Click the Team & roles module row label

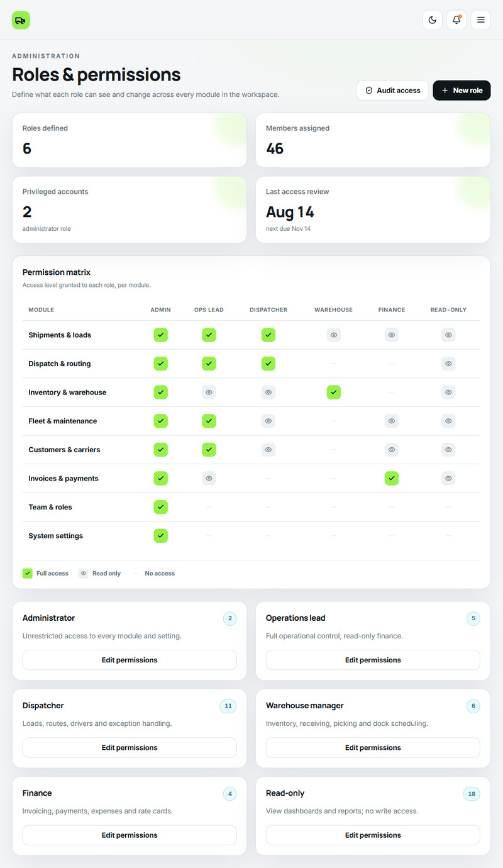pos(50,508)
